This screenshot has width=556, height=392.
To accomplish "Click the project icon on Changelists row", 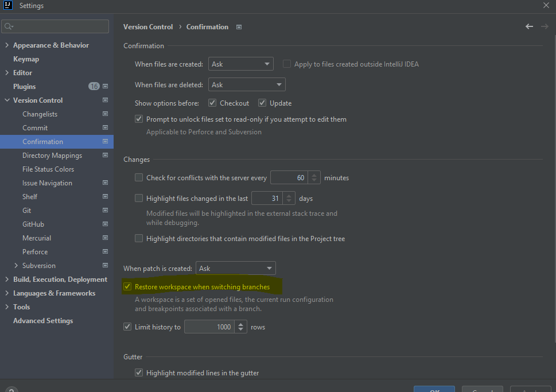I will (106, 114).
